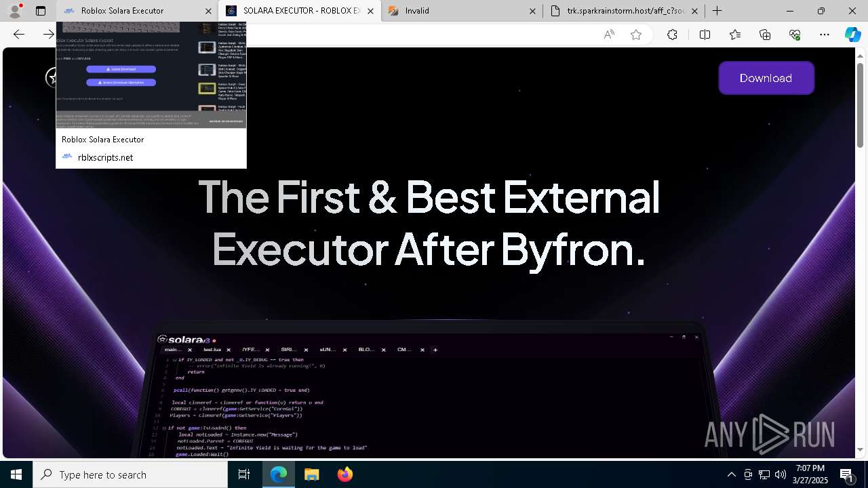Close the Invalid tab
This screenshot has height=488, width=868.
(532, 11)
